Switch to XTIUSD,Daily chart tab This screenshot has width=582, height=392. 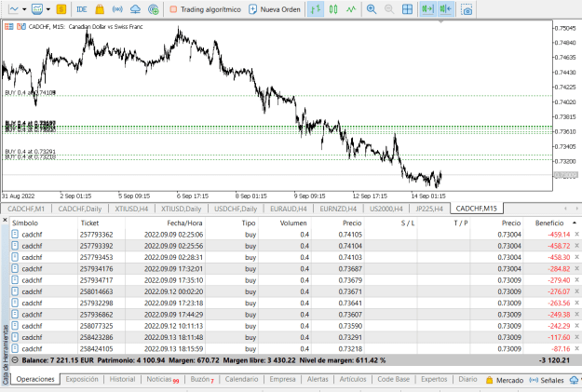tap(182, 209)
